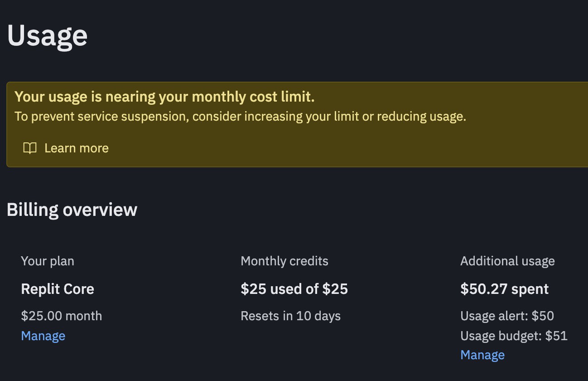Screen dimensions: 588x381
Task: Click the service suspension warning description text
Action: pyautogui.click(x=240, y=117)
